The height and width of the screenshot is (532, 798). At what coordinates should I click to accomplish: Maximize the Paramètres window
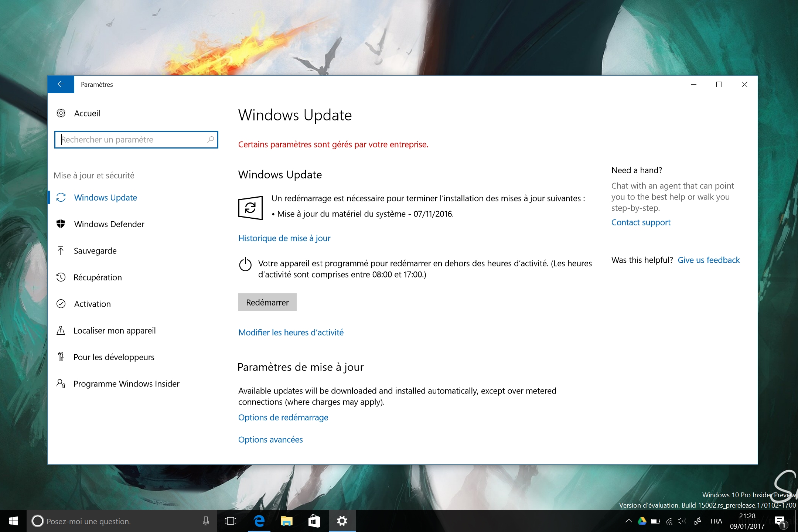pos(719,85)
